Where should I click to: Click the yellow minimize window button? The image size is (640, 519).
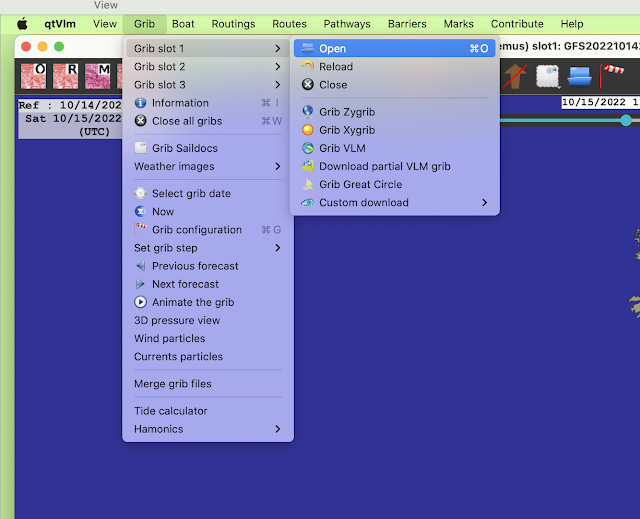pos(42,47)
